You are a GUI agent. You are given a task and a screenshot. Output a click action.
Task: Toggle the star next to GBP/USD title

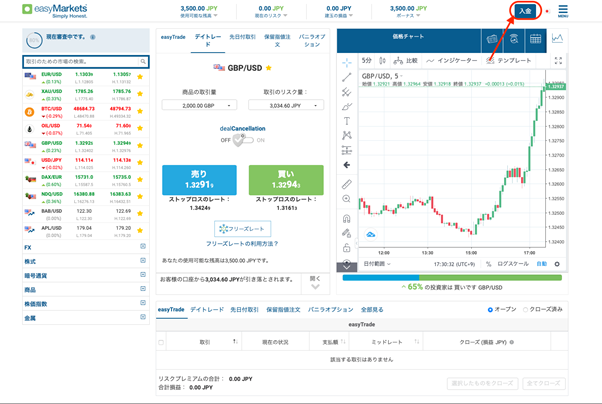click(269, 68)
